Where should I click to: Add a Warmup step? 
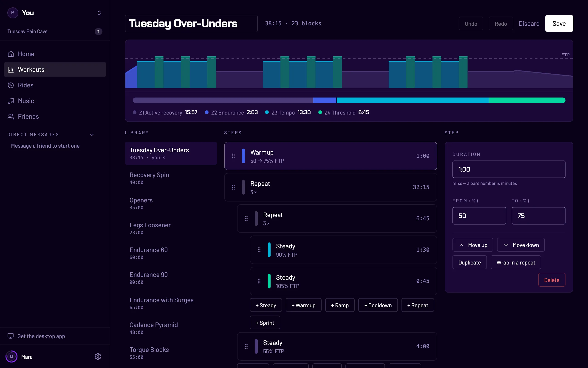point(303,305)
